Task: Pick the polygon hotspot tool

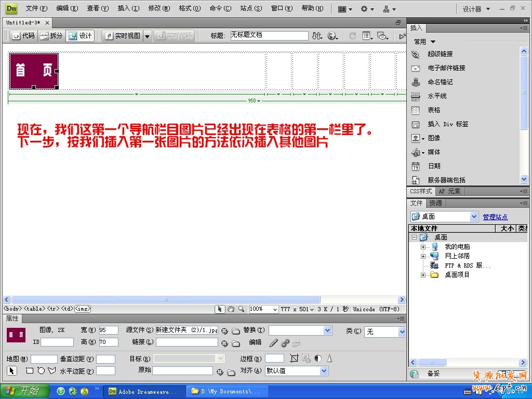Action: tap(51, 370)
